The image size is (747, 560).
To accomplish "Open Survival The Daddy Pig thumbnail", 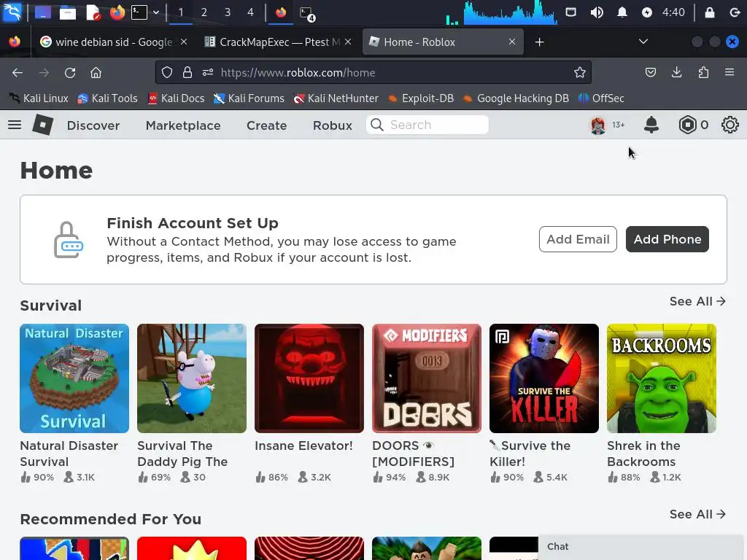I will point(192,378).
